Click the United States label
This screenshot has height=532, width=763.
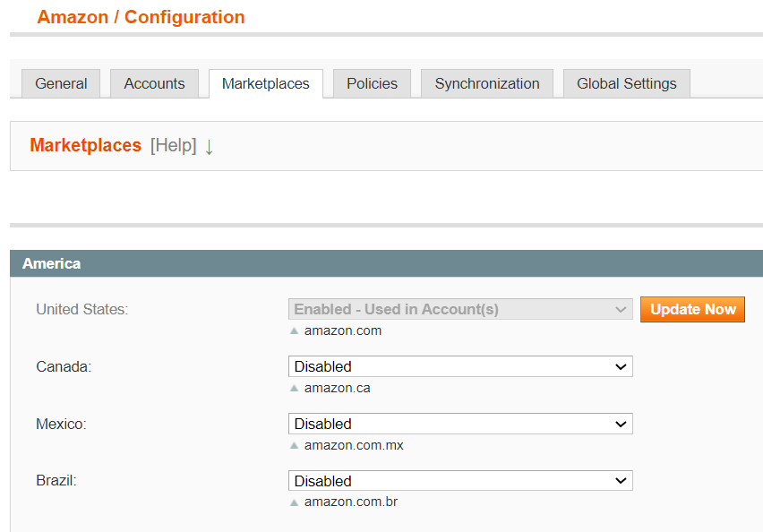81,310
